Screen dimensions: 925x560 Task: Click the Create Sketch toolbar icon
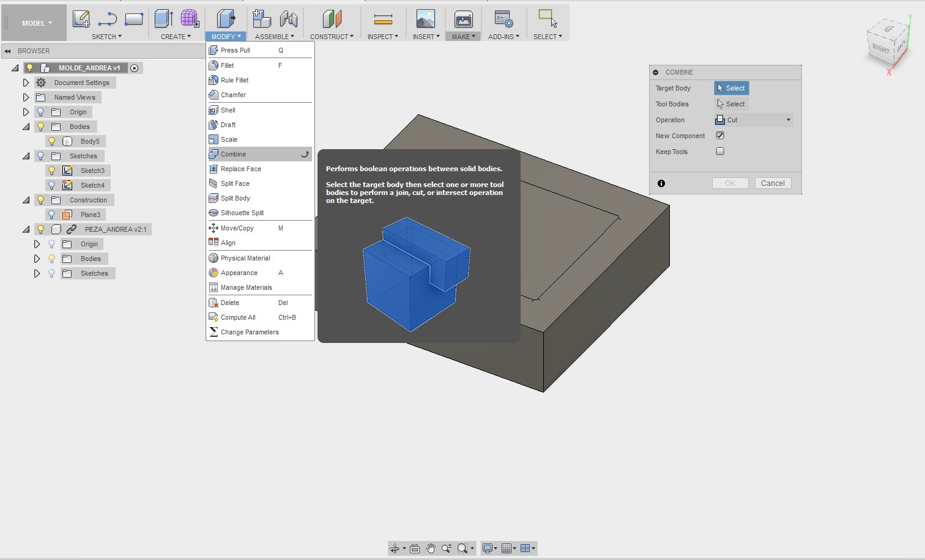[81, 19]
